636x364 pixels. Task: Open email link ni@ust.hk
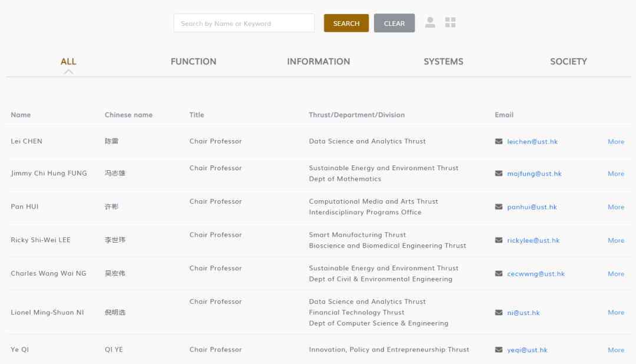coord(524,313)
